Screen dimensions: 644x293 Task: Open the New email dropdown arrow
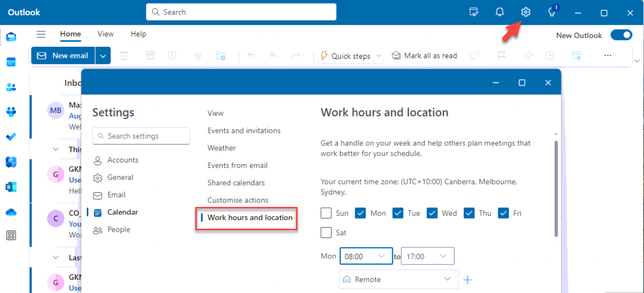pyautogui.click(x=104, y=55)
